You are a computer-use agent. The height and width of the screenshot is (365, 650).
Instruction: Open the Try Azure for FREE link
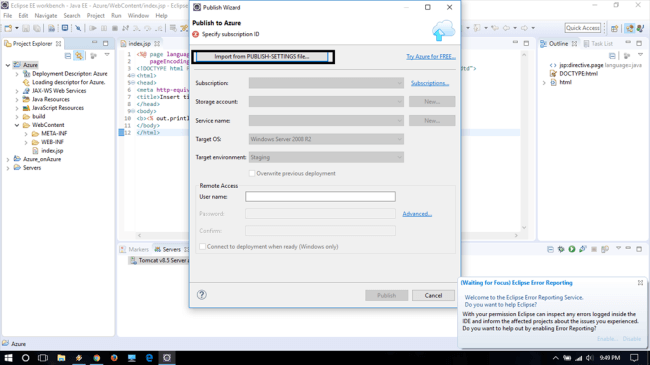pyautogui.click(x=431, y=56)
